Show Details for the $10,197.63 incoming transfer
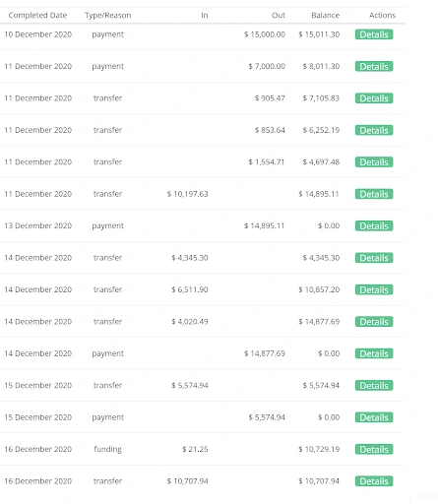This screenshot has height=504, width=438. point(374,194)
